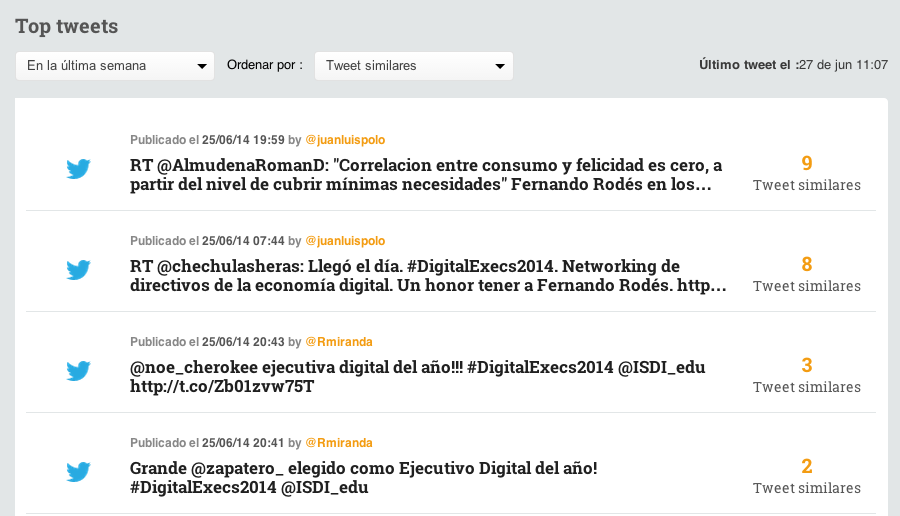Open tweet about 'Correlacion entre consumo y felicidad'
Screen dimensions: 900x516
coord(426,174)
